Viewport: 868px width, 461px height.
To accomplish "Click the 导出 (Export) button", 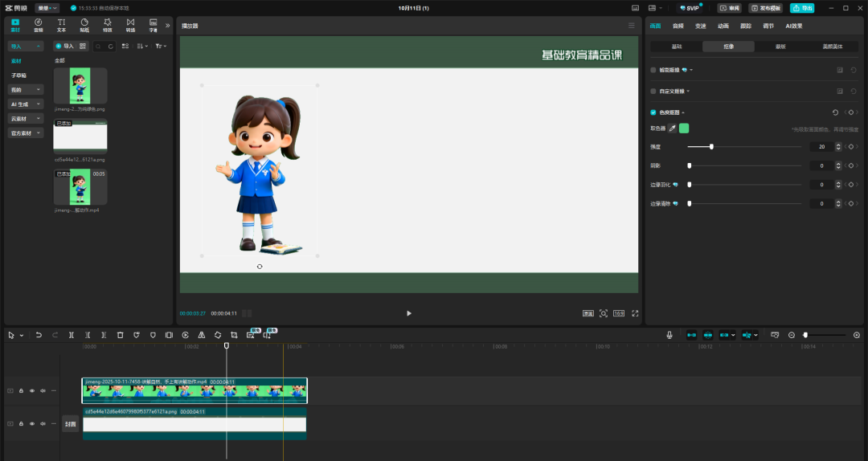I will click(x=801, y=8).
